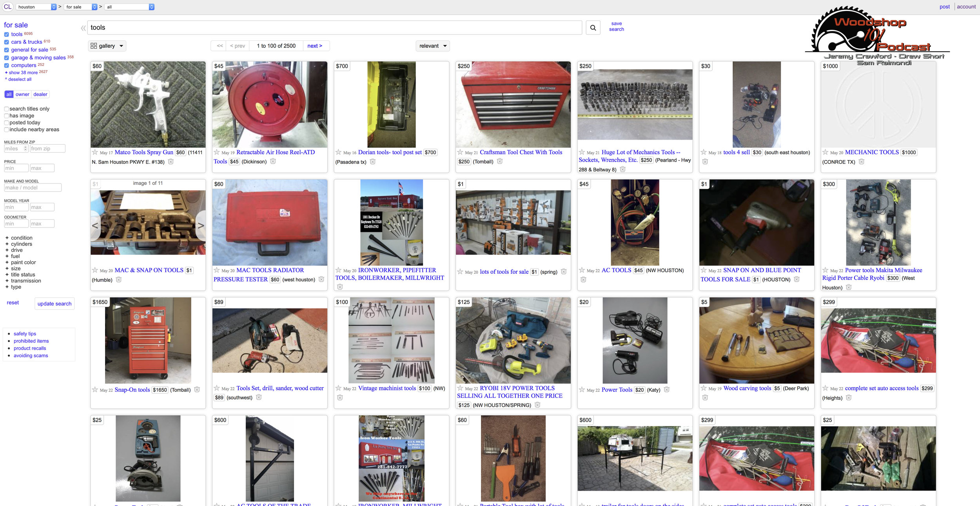Expand the paint color filter
The image size is (980, 506).
point(20,262)
